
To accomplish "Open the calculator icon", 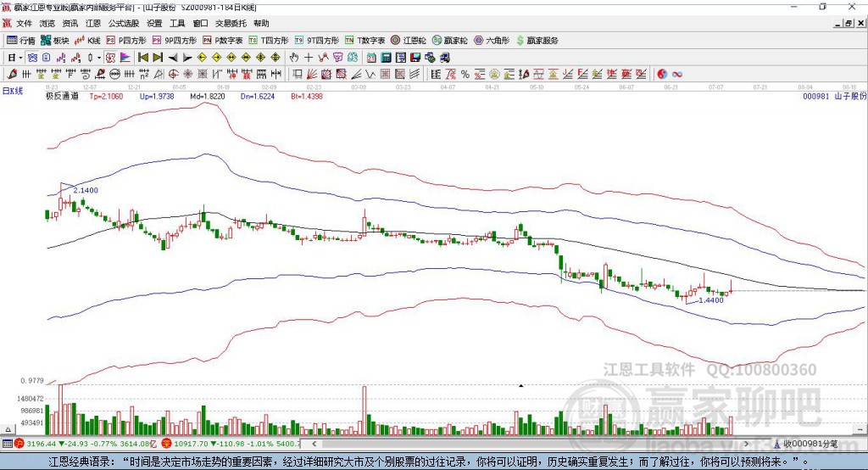I will coord(386,58).
